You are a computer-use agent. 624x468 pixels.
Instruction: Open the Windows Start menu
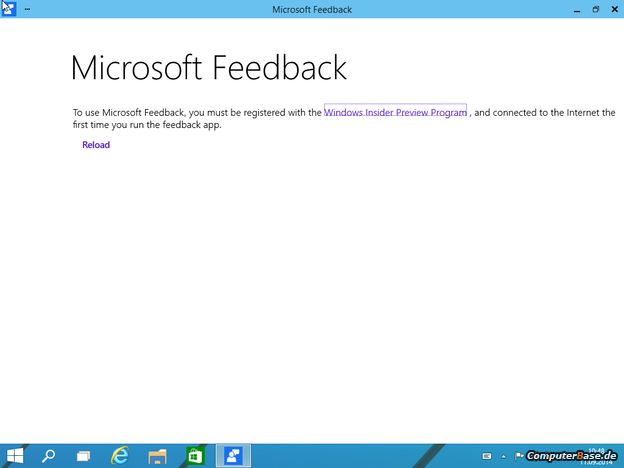pos(15,456)
